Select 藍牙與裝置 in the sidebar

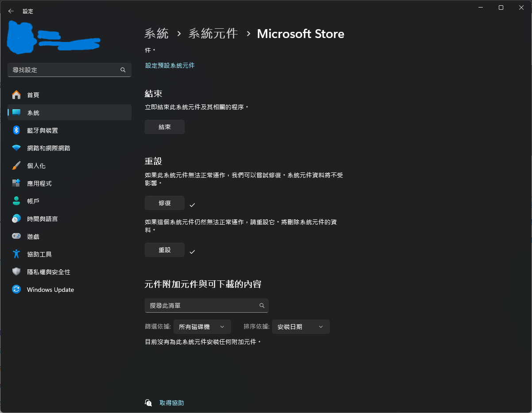[69, 130]
